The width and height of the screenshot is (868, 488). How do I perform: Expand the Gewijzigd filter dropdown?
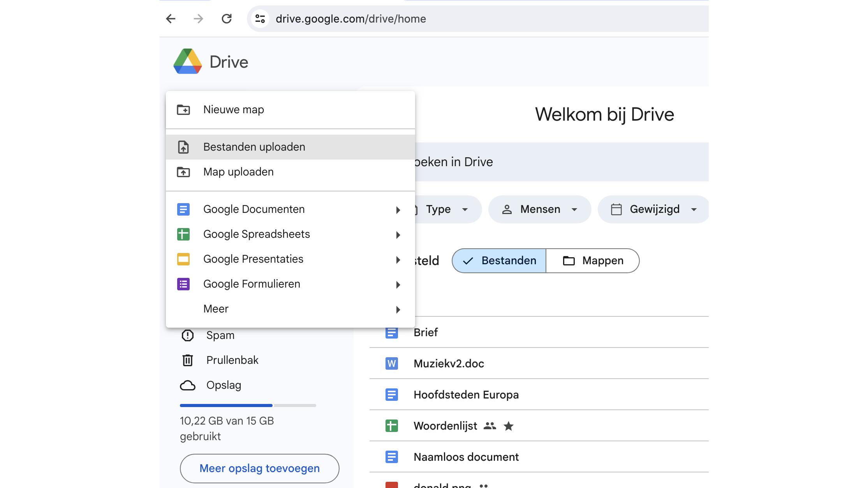pos(653,209)
